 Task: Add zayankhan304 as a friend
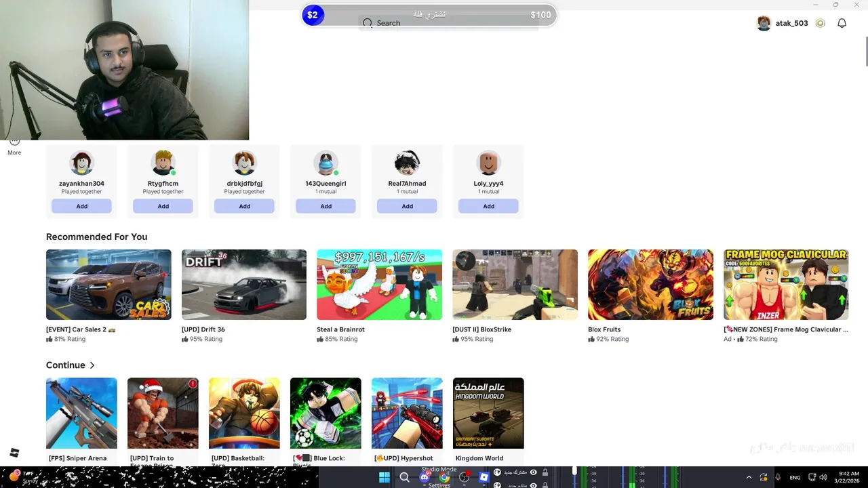(81, 206)
